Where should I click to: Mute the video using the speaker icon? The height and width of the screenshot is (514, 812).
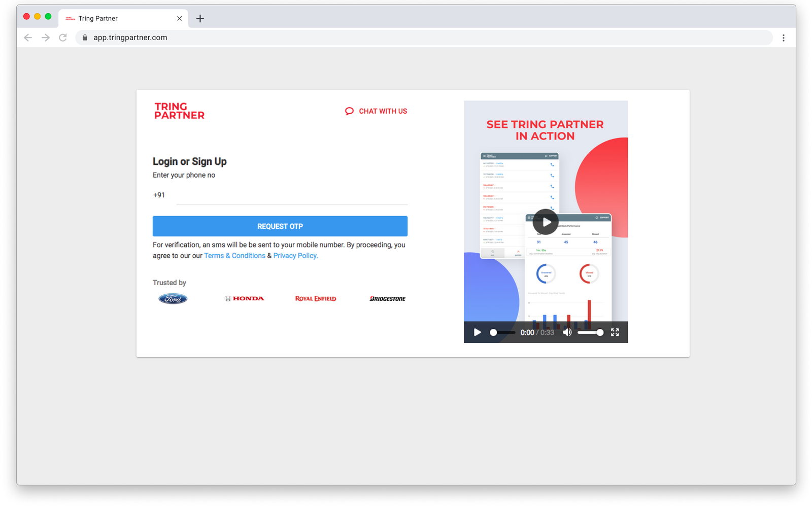(567, 332)
